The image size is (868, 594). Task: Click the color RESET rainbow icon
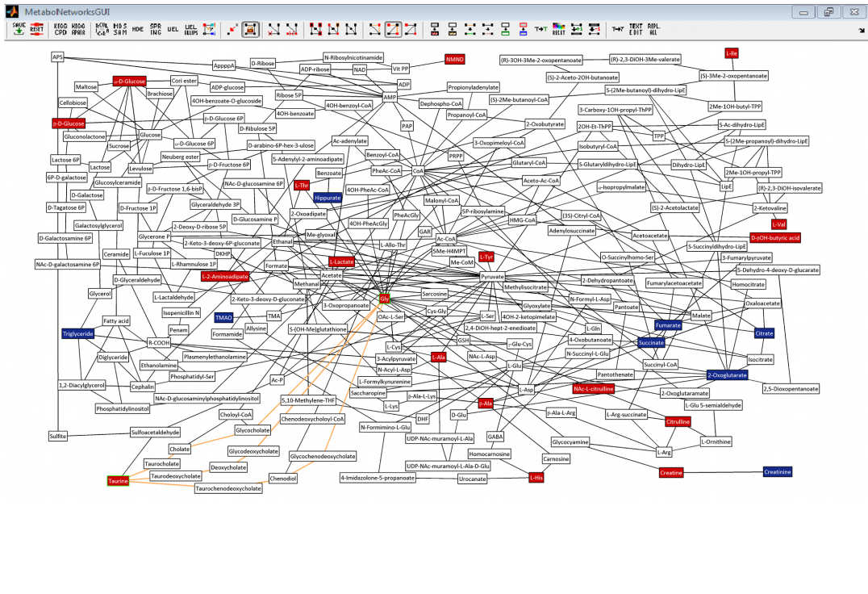tap(558, 29)
